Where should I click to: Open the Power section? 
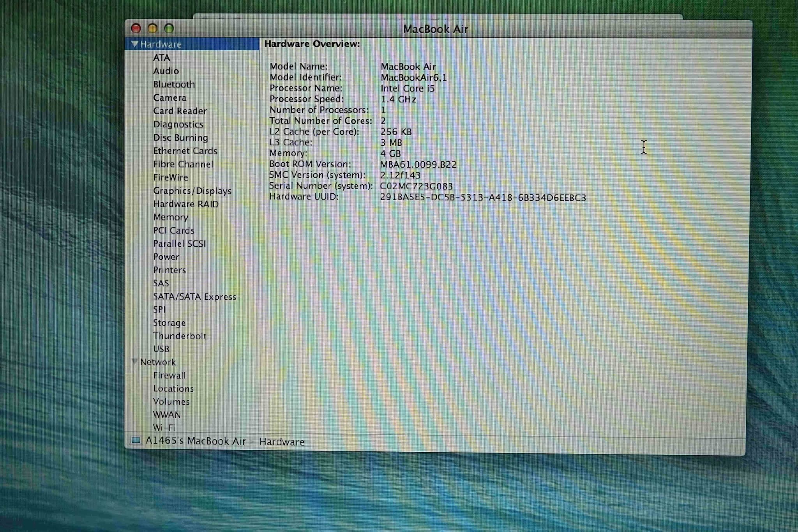coord(166,257)
